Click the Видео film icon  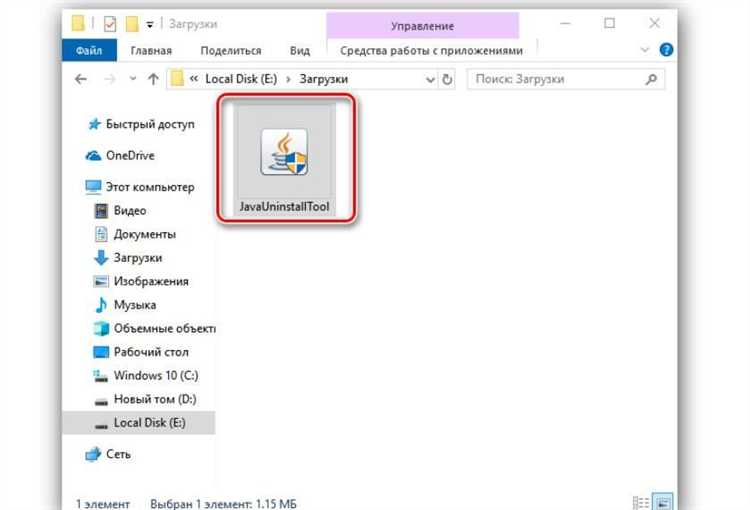tap(101, 211)
